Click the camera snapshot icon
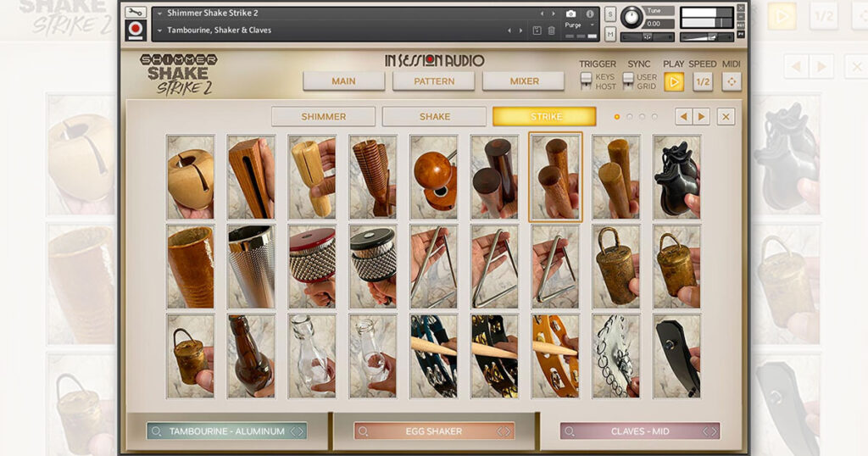 coord(570,14)
